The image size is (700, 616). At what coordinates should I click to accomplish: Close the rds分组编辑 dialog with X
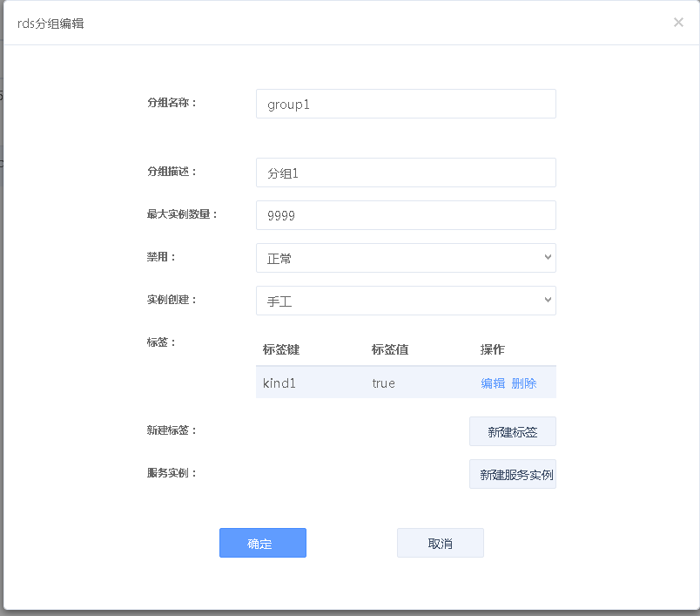(678, 23)
